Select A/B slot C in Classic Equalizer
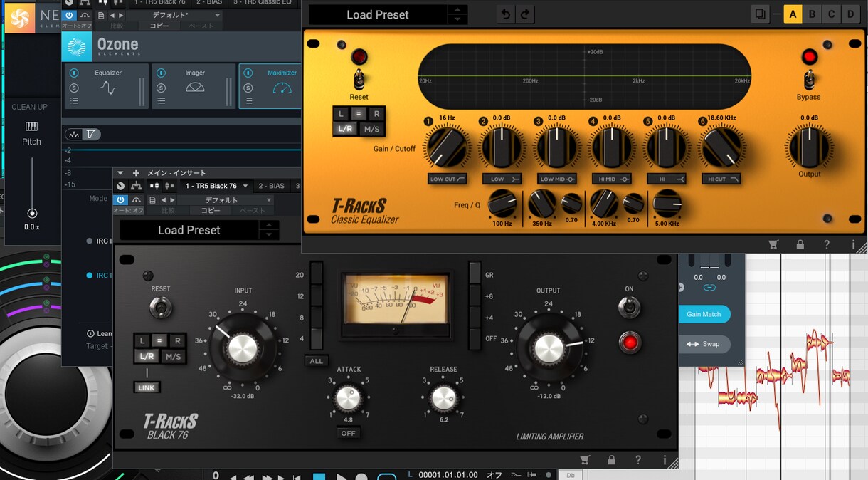The height and width of the screenshot is (480, 868). point(831,14)
